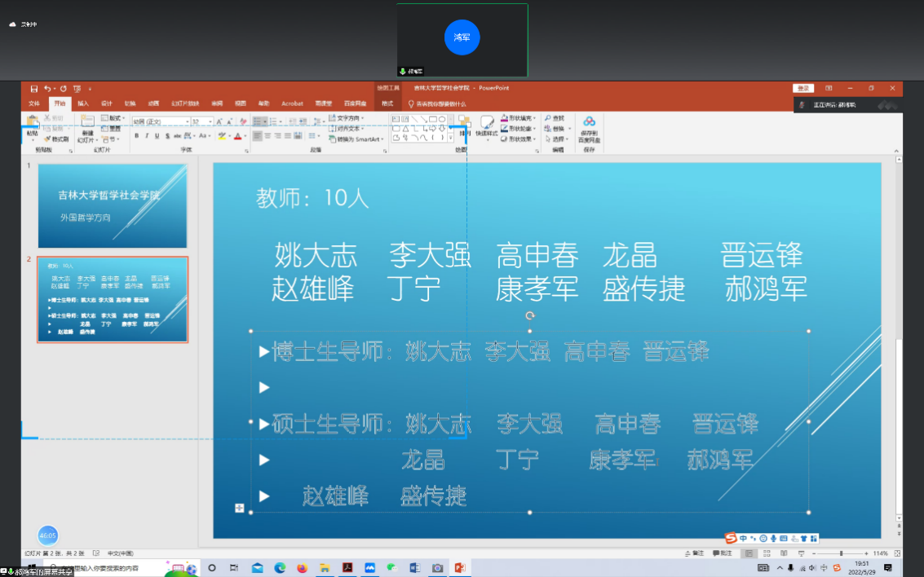Toggle Underline text formatting
The width and height of the screenshot is (924, 577).
[157, 136]
